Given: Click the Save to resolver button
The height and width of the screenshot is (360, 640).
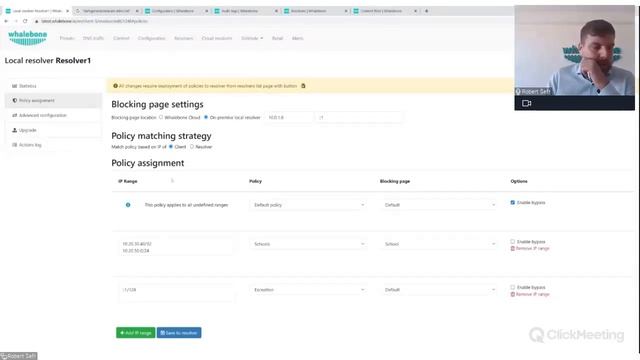Looking at the screenshot, I should 179,333.
